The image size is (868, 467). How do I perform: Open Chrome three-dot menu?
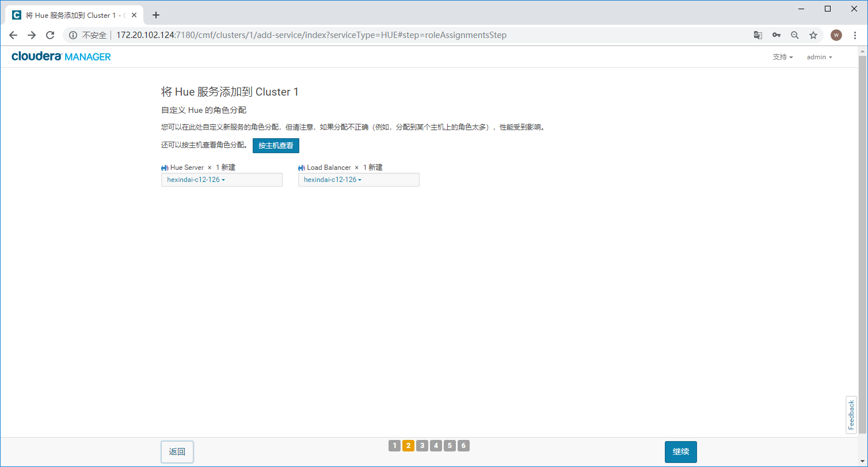(855, 35)
